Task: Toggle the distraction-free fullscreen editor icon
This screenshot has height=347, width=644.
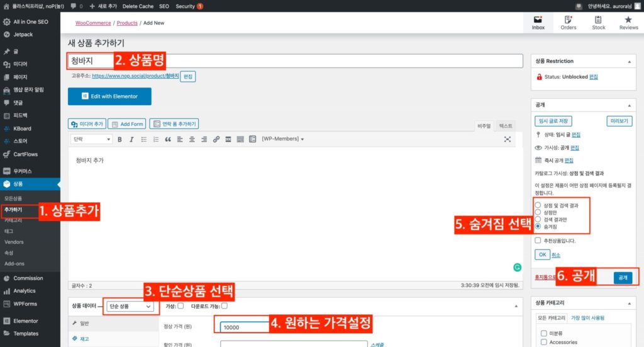Action: [x=508, y=139]
